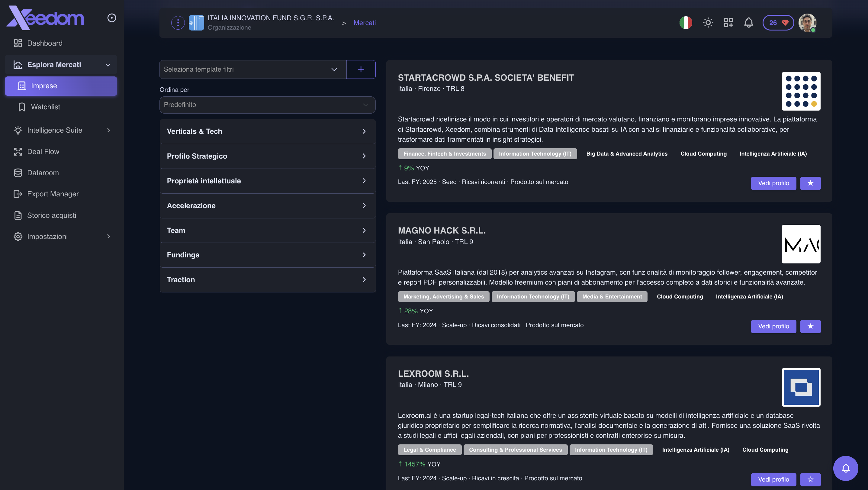Open the Seleziona template filtri dropdown
Viewport: 868px width, 490px height.
tap(253, 69)
